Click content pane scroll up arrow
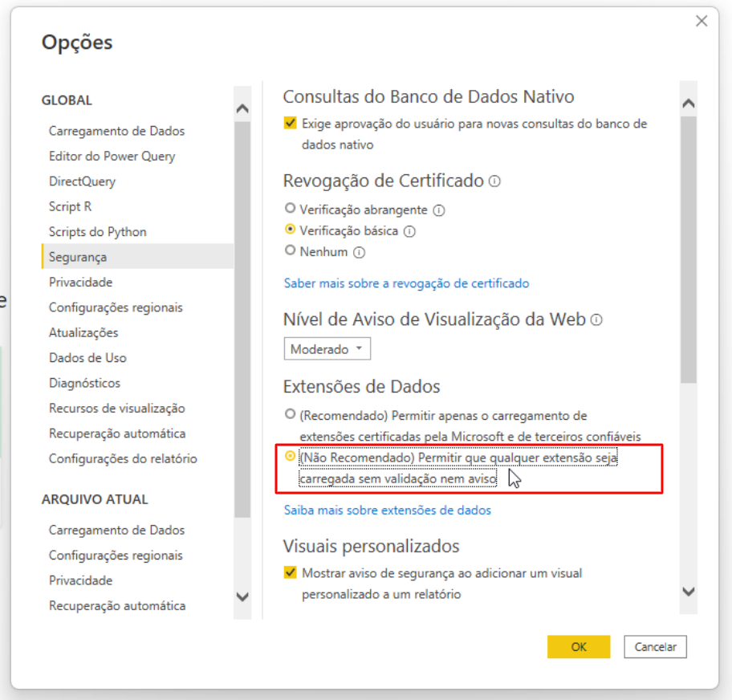This screenshot has height=700, width=732. coord(689,104)
